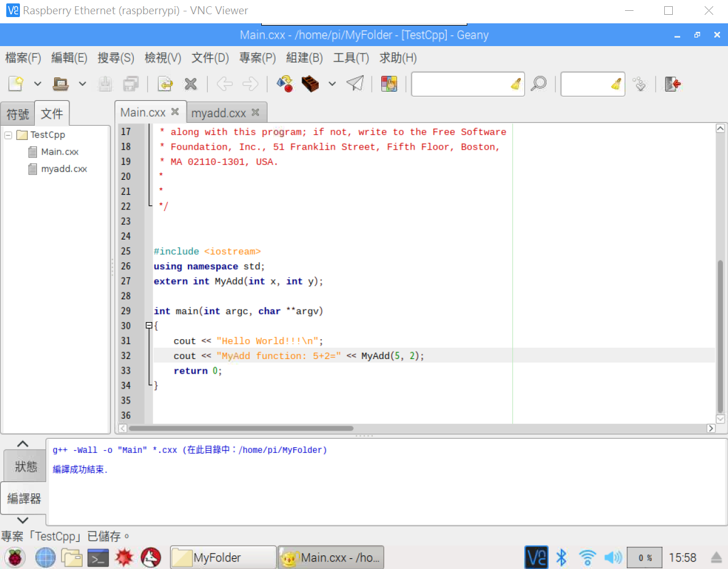
Task: Click the Quit Geany toolbar icon
Action: (673, 84)
